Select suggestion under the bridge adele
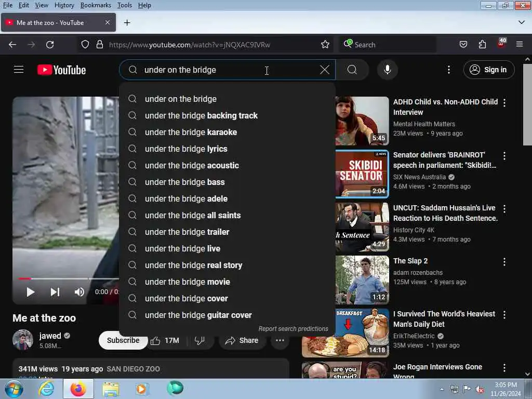 227,199
